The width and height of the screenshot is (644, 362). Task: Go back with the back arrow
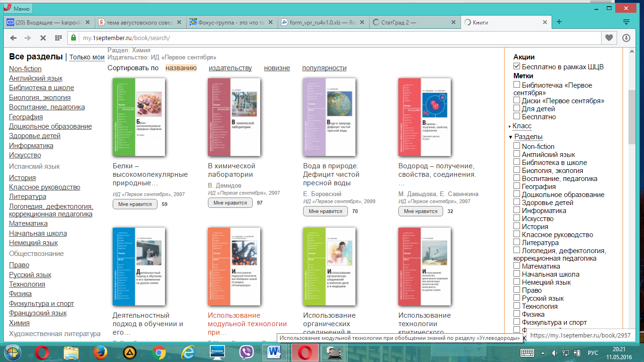tap(13, 38)
